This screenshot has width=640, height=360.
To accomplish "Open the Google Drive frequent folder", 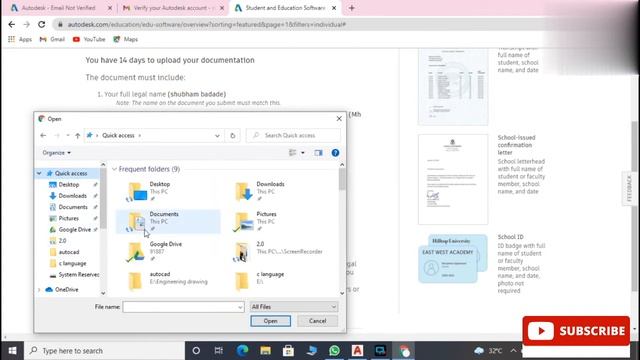I will 168,251.
